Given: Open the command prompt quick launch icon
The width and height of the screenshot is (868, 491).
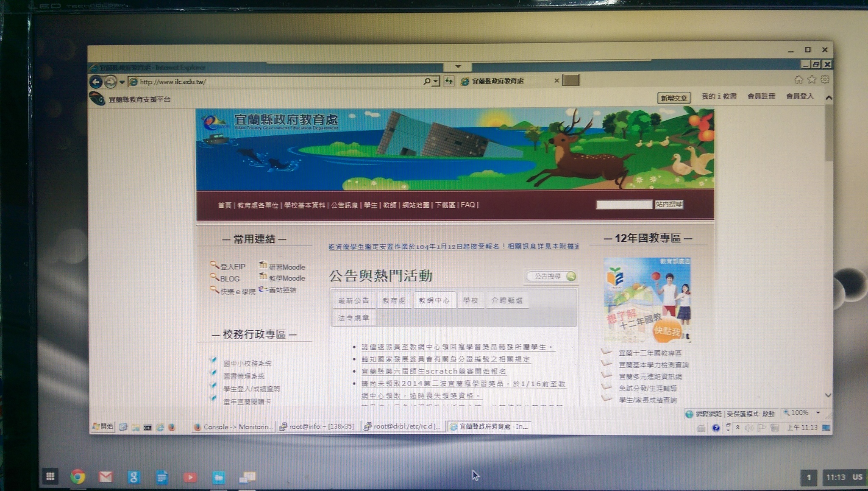Looking at the screenshot, I should (x=147, y=427).
